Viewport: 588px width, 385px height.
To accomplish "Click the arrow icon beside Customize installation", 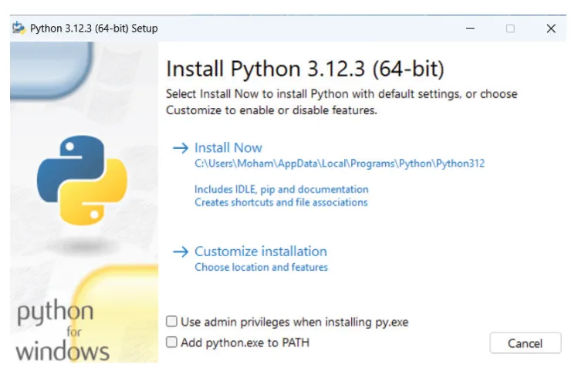I will tap(181, 252).
